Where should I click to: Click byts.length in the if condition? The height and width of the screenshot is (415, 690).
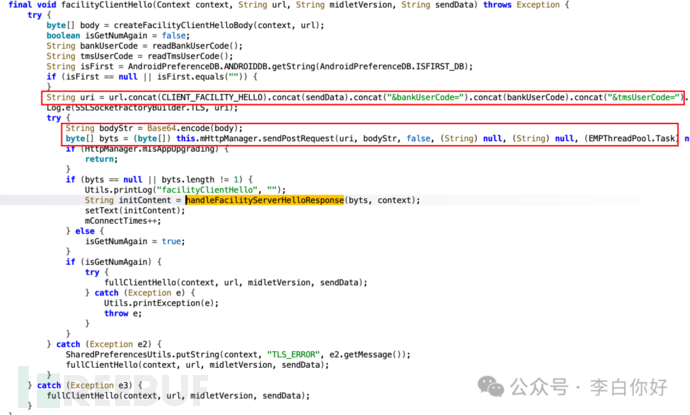click(188, 180)
